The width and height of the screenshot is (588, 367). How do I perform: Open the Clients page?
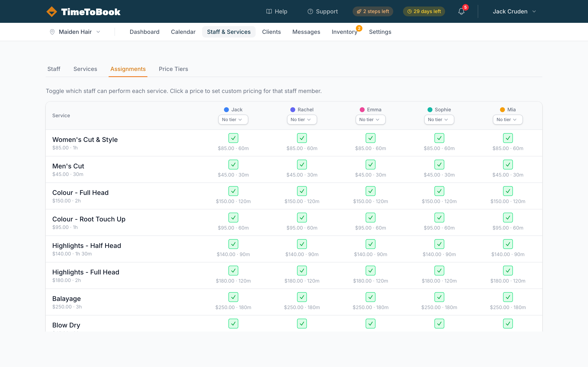click(x=271, y=32)
